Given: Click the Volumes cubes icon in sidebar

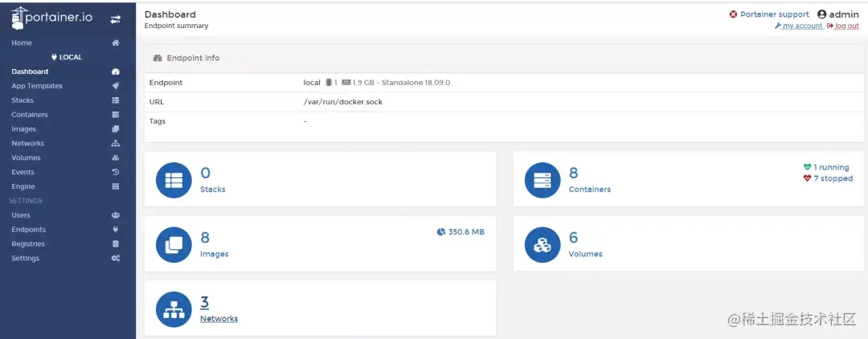Looking at the screenshot, I should (116, 158).
